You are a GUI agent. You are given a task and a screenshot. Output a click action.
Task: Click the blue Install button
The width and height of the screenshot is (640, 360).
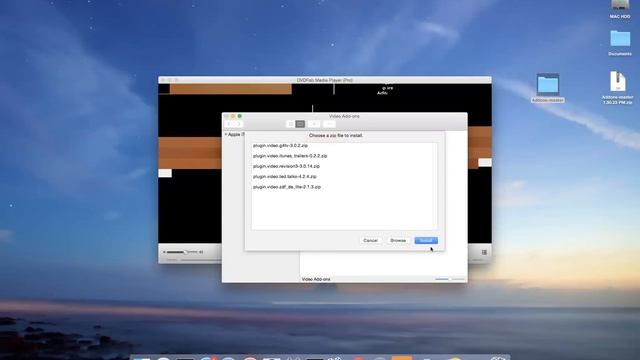(426, 240)
